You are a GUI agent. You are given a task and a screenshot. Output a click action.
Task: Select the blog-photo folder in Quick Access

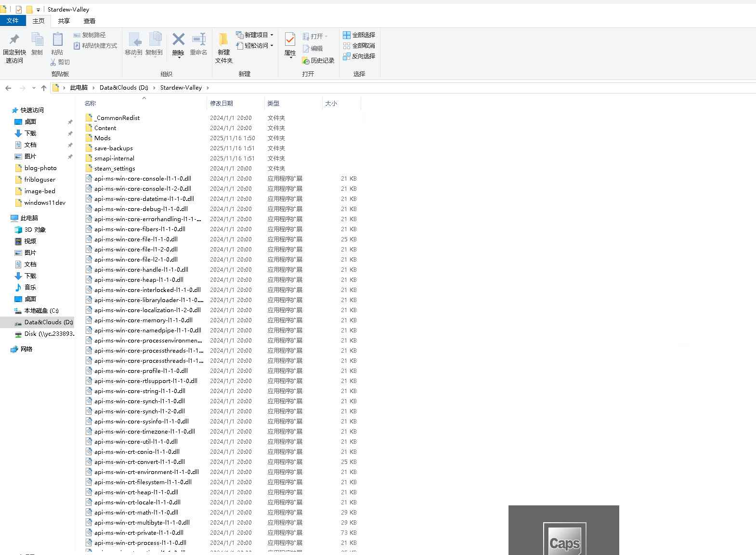coord(40,168)
